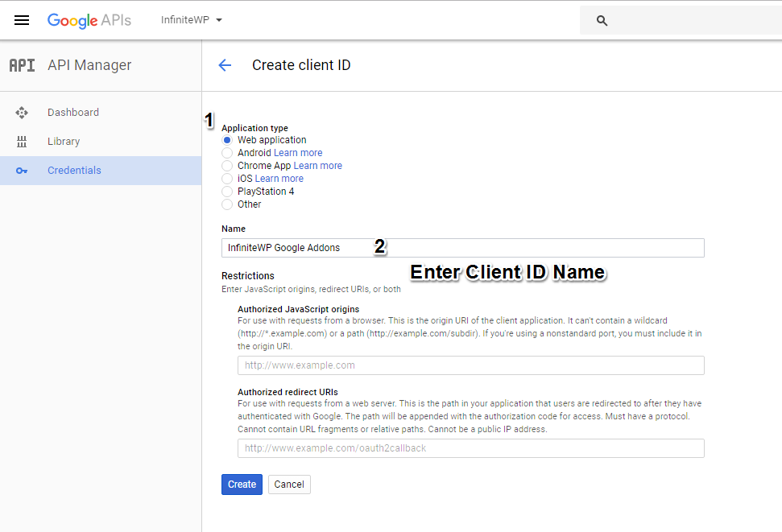Image resolution: width=782 pixels, height=532 pixels.
Task: Click the Authorized JavaScript origins field
Action: tap(471, 365)
